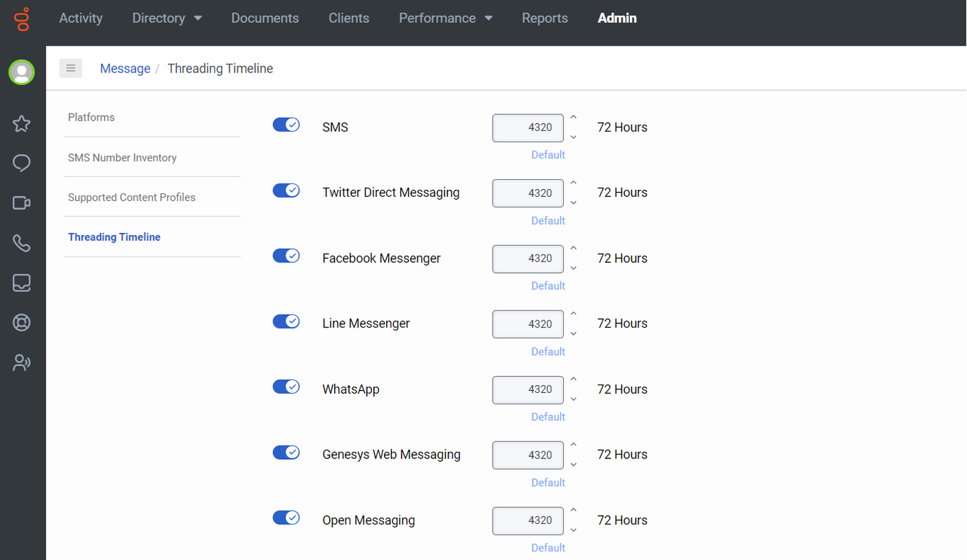Screen dimensions: 967x560
Task: Disable the SMS threading toggle
Action: point(286,124)
